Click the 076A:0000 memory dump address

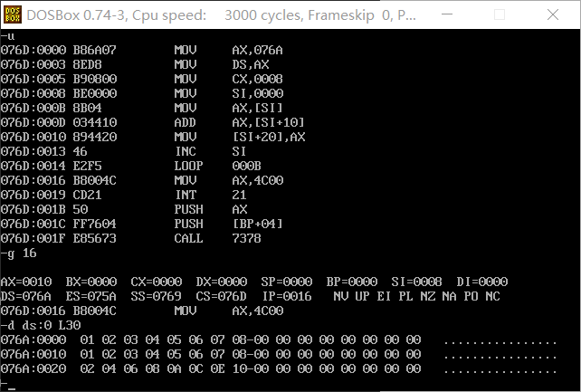33,339
